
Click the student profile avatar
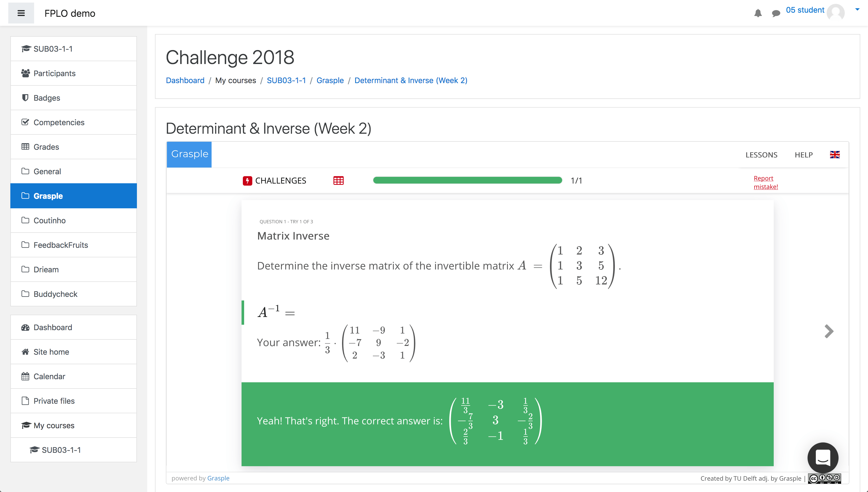[835, 13]
